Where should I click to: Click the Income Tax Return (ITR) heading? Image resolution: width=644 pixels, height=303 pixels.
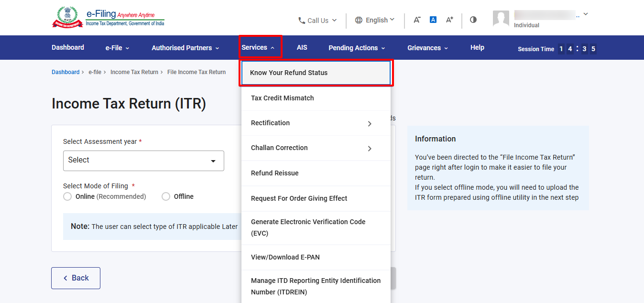point(129,104)
